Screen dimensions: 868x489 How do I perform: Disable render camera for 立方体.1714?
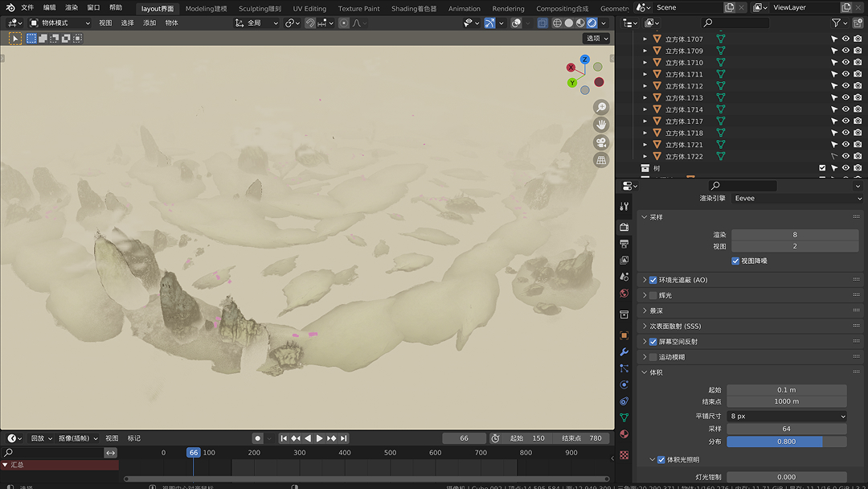pyautogui.click(x=858, y=109)
